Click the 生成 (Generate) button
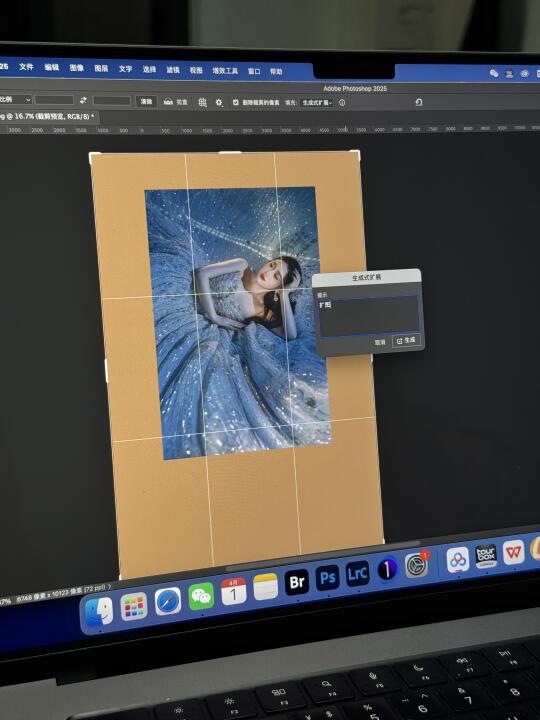 406,340
